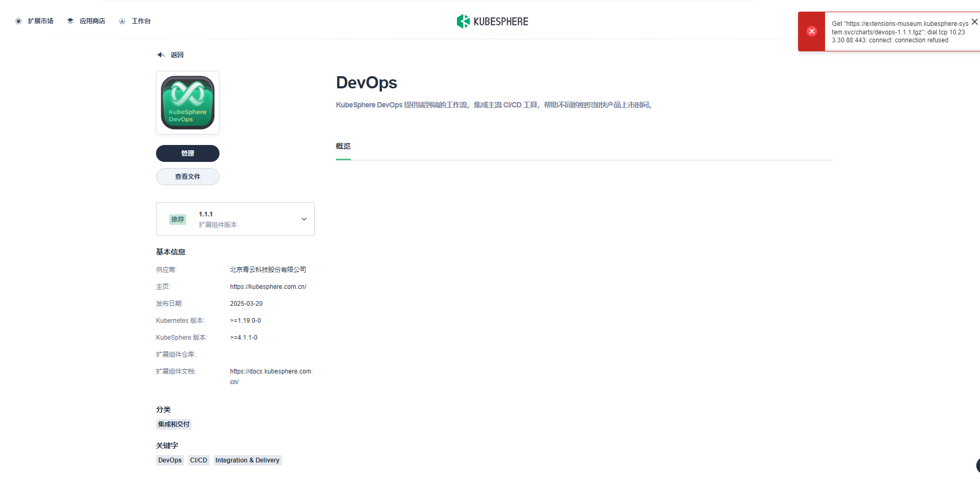This screenshot has width=980, height=491.
Task: Open the https://kubesphere.com.cn/ homepage link
Action: tap(268, 287)
